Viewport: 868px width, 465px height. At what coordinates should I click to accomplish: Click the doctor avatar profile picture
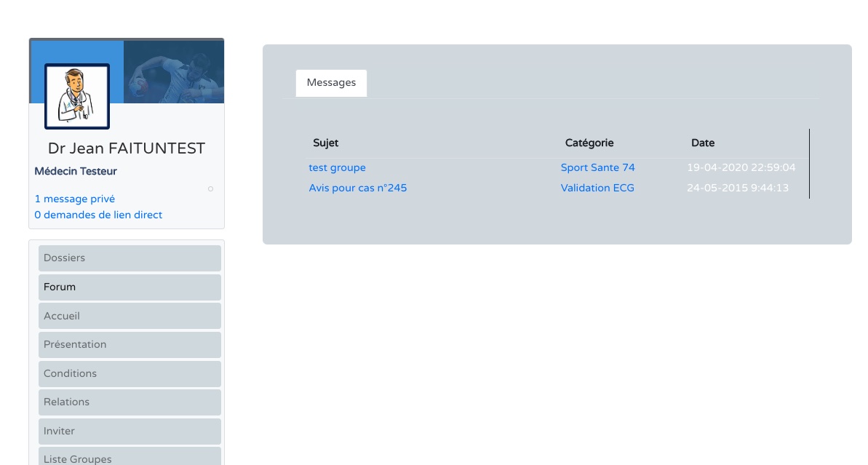(77, 96)
